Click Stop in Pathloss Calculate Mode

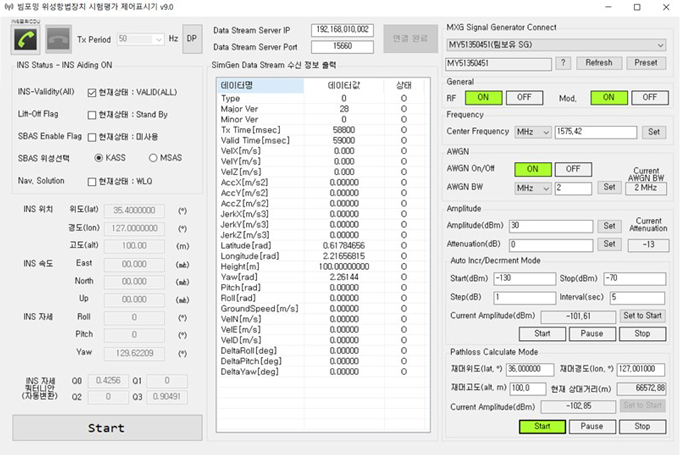pyautogui.click(x=642, y=426)
